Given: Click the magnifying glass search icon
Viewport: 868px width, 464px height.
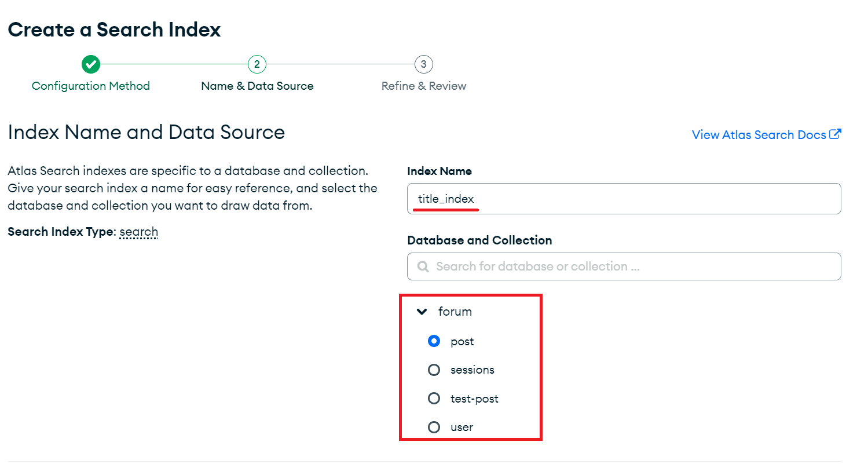Looking at the screenshot, I should [x=423, y=266].
